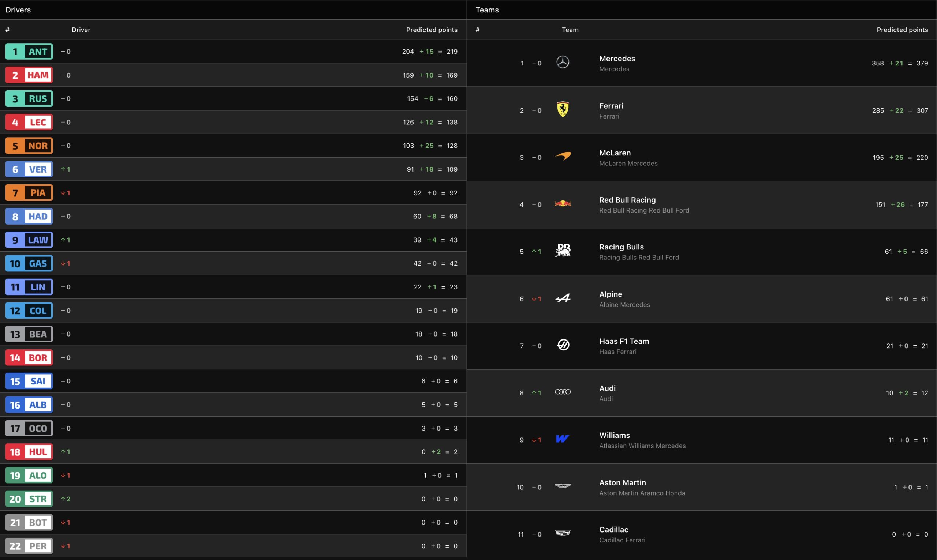Click the Driver column header
This screenshot has width=937, height=560.
tap(81, 30)
